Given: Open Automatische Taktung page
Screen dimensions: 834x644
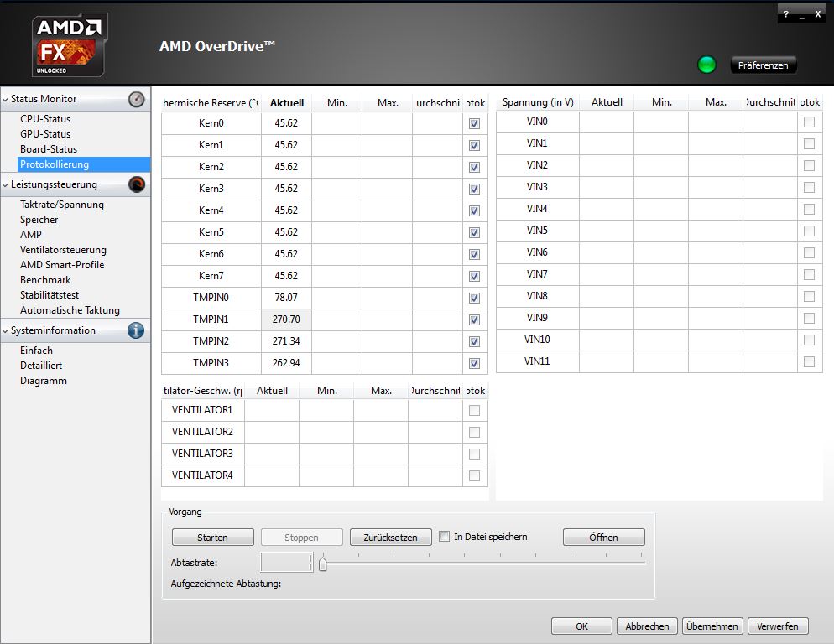Looking at the screenshot, I should point(70,310).
